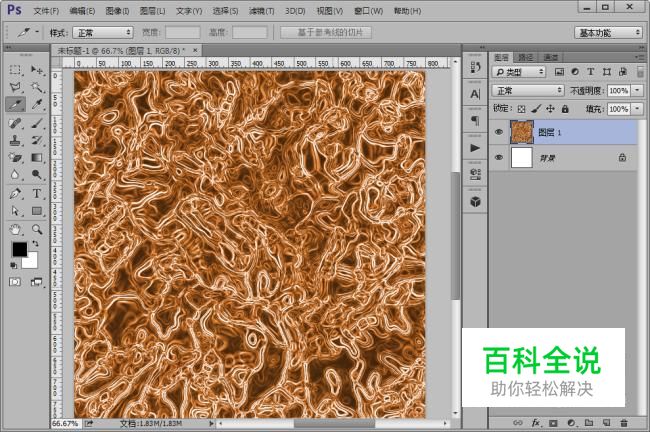The width and height of the screenshot is (650, 432).
Task: Open the History collapsed panel icon
Action: coord(475,67)
